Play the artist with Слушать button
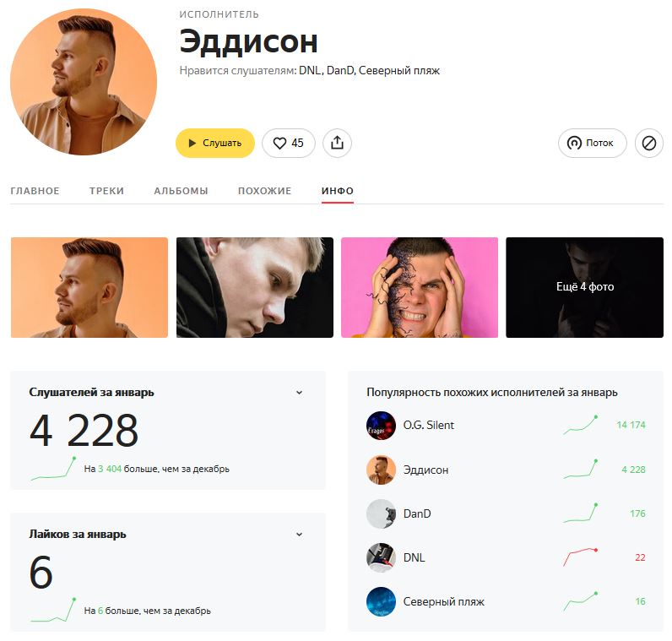This screenshot has height=641, width=672. (215, 143)
